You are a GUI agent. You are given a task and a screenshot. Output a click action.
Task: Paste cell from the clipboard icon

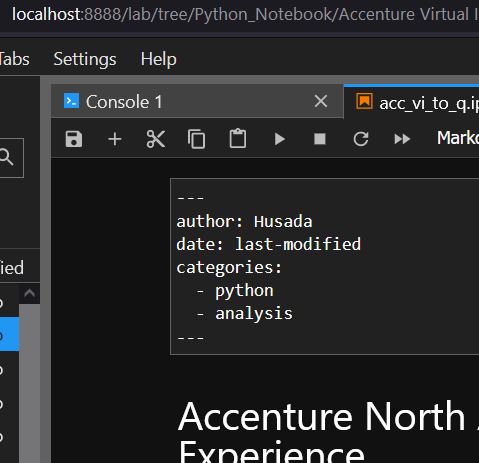tap(238, 138)
